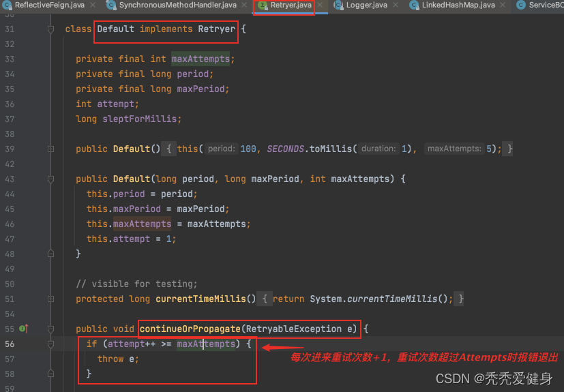Click the maxAttempts field declaration on line 33
Viewport: 564px width, 392px height.
pos(201,59)
